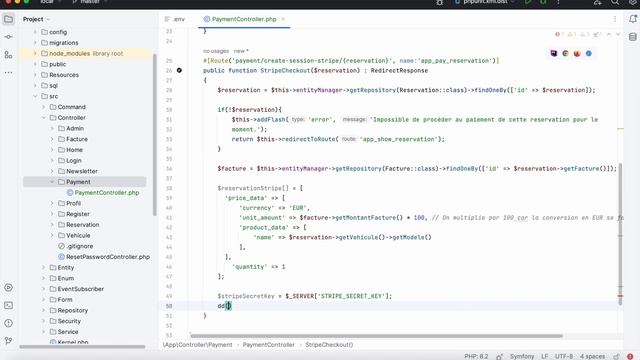This screenshot has height=360, width=640.
Task: Change 4 spaces indent setting
Action: tap(593, 357)
